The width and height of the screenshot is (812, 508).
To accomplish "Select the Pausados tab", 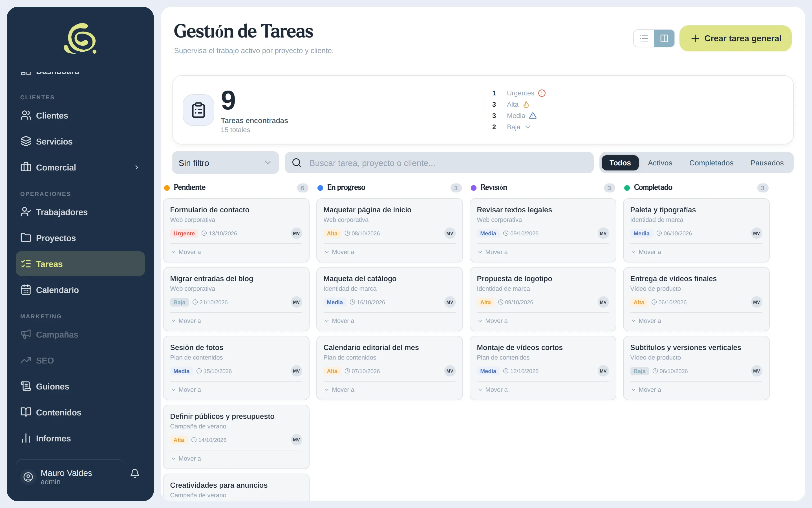I will [767, 163].
